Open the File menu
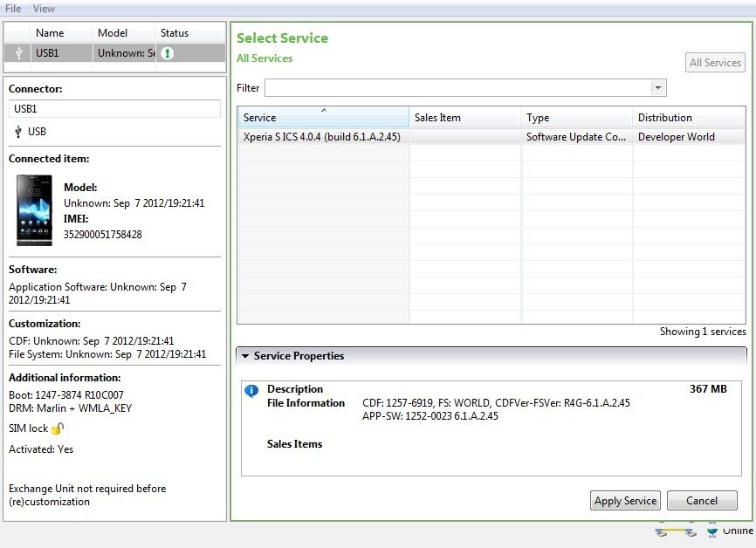Screen dimensions: 756x548 coord(13,9)
